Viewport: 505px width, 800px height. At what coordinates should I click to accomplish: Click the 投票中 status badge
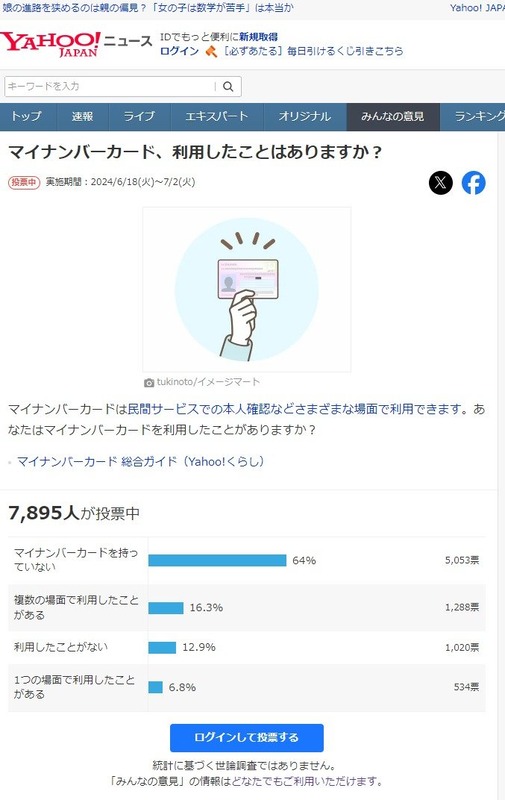(x=24, y=182)
